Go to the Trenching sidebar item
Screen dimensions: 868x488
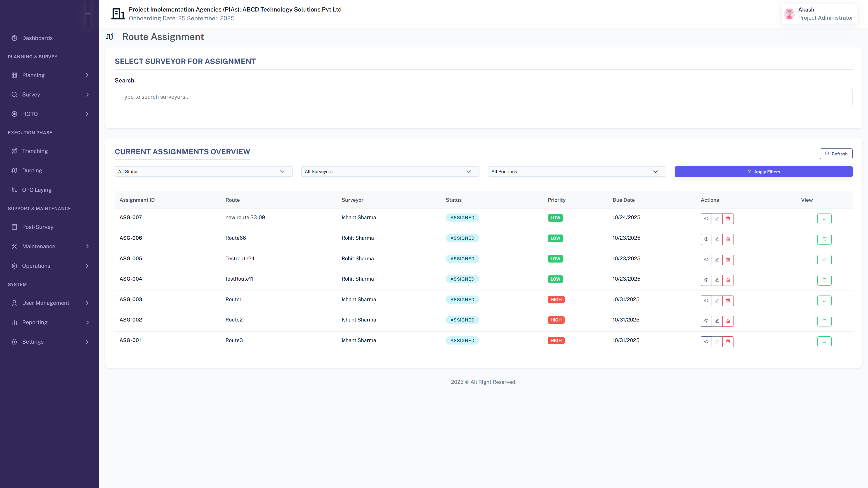(35, 151)
